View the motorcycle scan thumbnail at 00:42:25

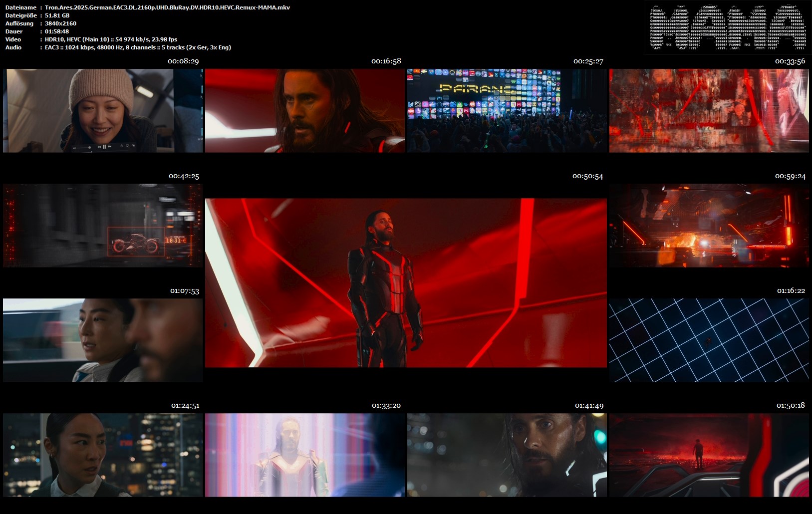pyautogui.click(x=103, y=226)
